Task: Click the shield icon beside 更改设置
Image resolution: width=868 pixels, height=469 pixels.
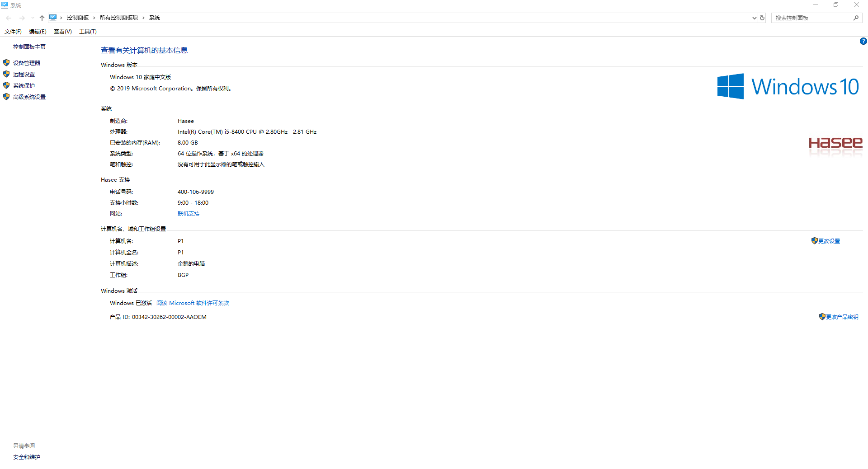Action: [x=814, y=241]
